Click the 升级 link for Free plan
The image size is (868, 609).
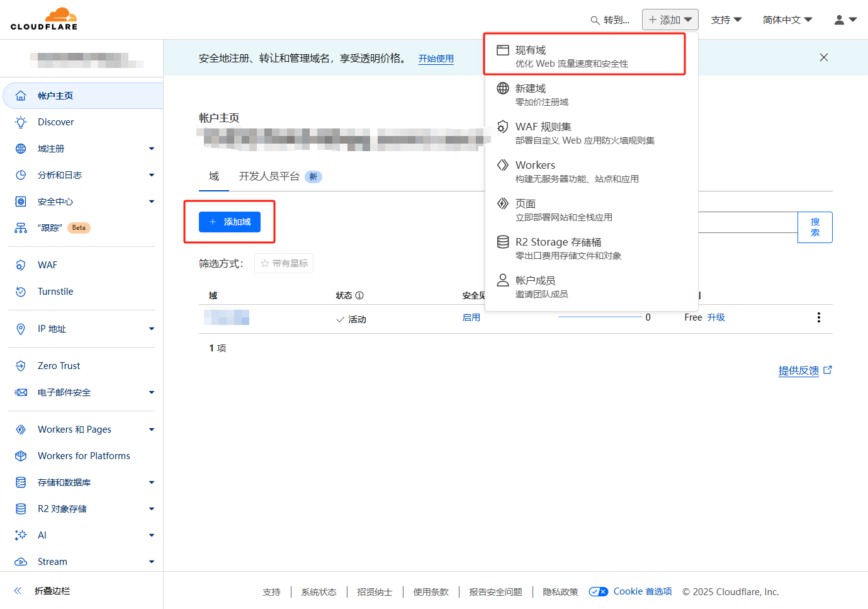716,317
